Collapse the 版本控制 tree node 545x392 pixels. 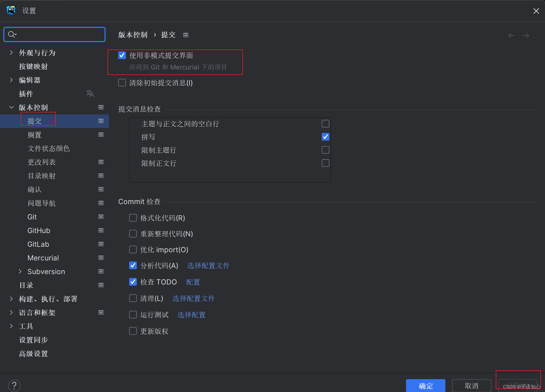[11, 107]
